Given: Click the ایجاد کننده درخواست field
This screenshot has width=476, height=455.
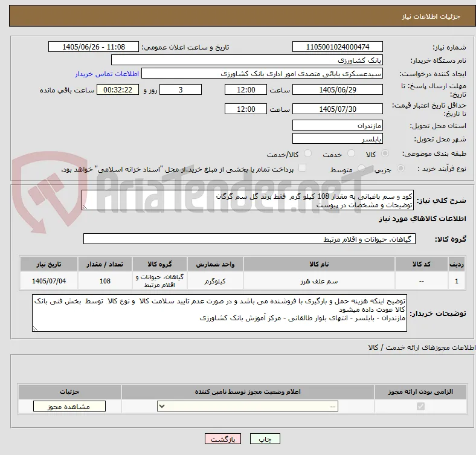Looking at the screenshot, I should [262, 74].
